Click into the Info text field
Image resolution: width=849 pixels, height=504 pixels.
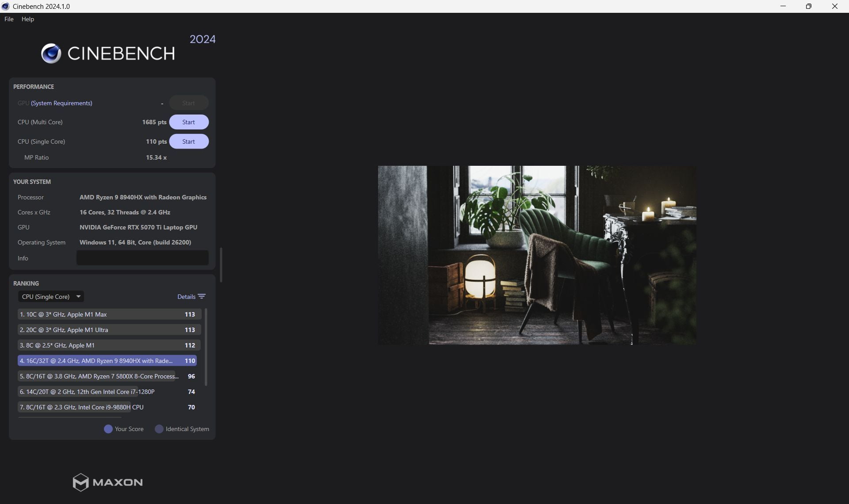(x=142, y=258)
